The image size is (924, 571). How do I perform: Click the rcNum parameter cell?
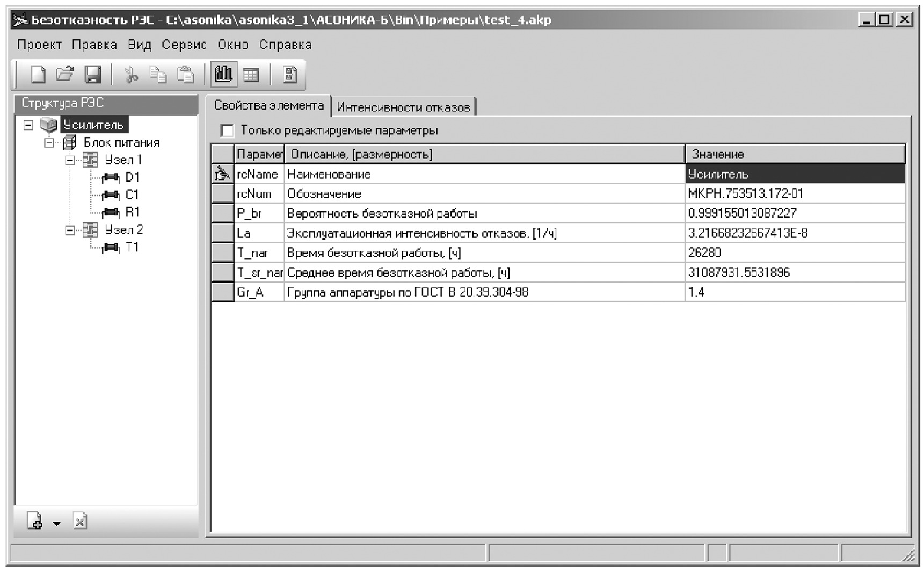(x=259, y=193)
